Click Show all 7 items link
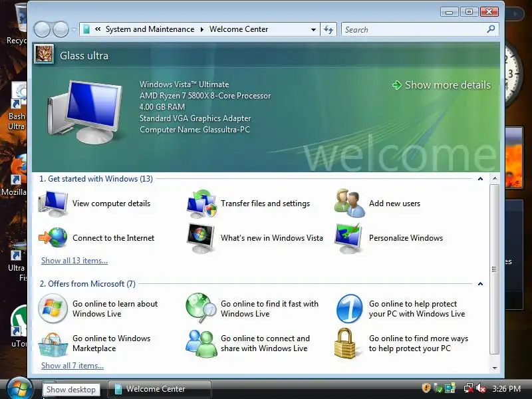 72,366
